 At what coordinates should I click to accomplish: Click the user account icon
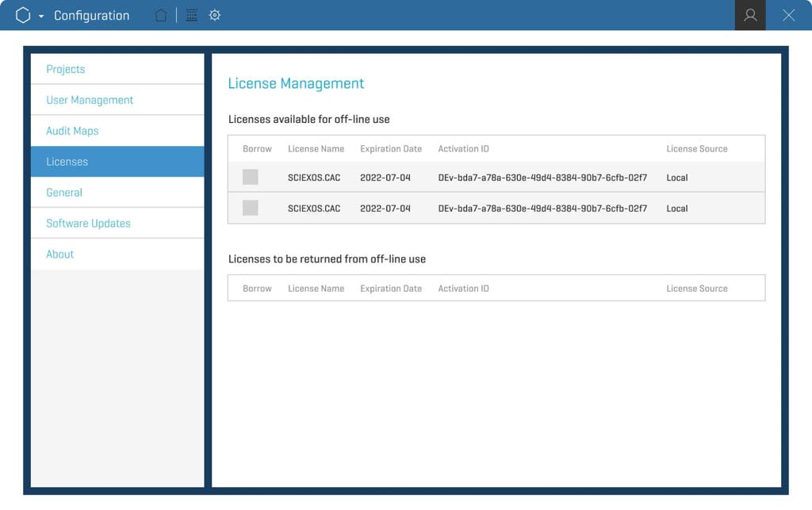point(749,15)
